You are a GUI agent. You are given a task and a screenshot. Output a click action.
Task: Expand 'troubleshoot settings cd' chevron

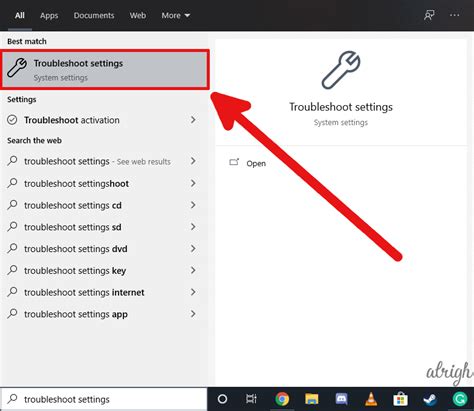click(x=193, y=205)
